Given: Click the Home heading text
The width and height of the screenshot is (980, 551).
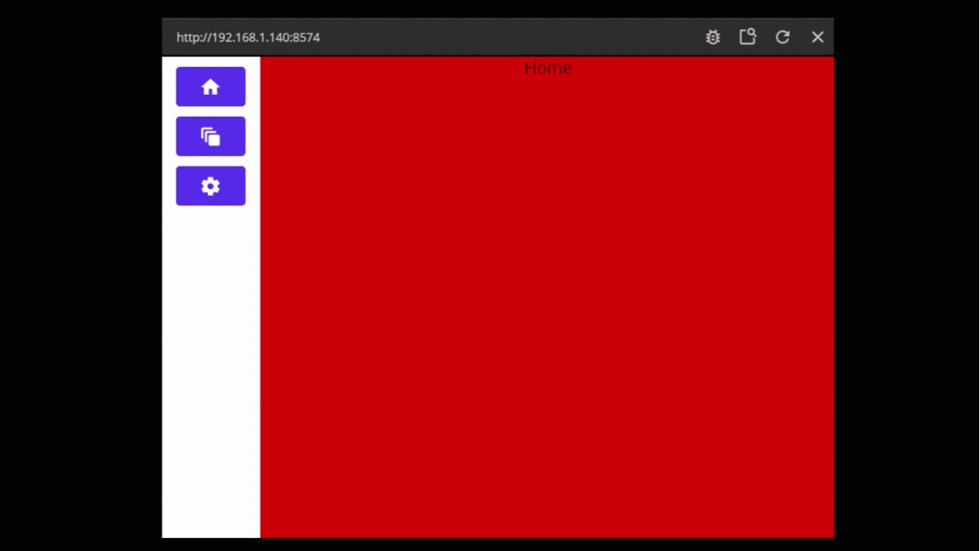Looking at the screenshot, I should (548, 68).
